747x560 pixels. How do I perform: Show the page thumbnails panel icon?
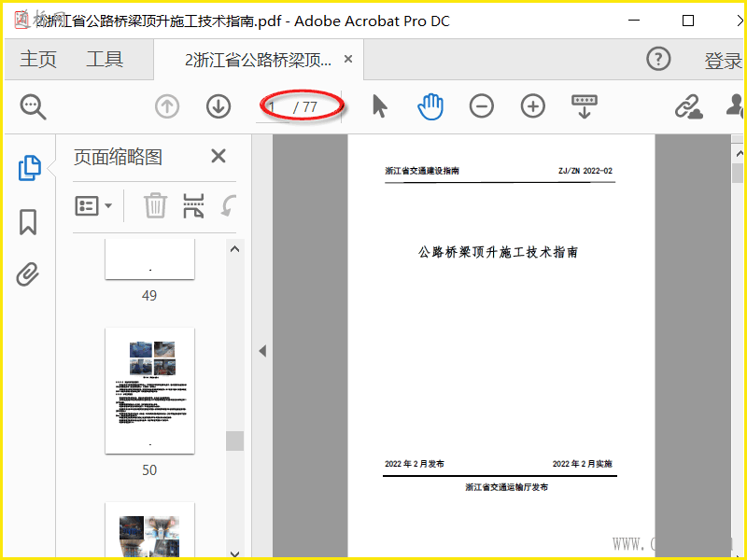pos(30,168)
